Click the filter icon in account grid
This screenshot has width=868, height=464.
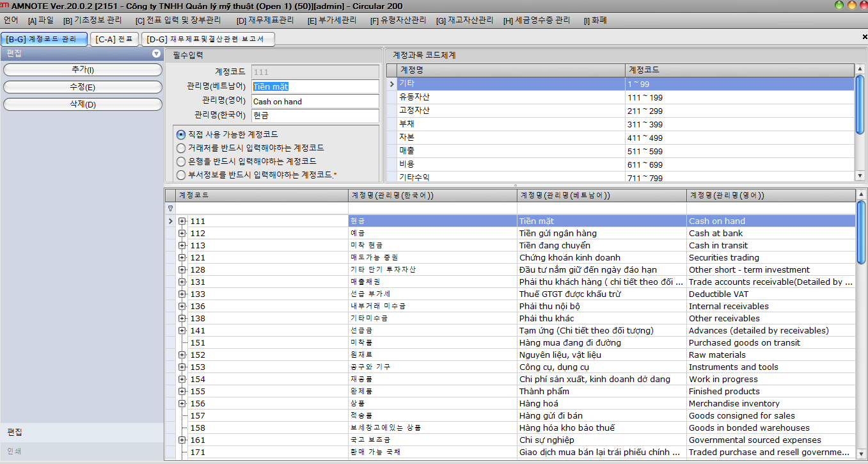[x=170, y=208]
